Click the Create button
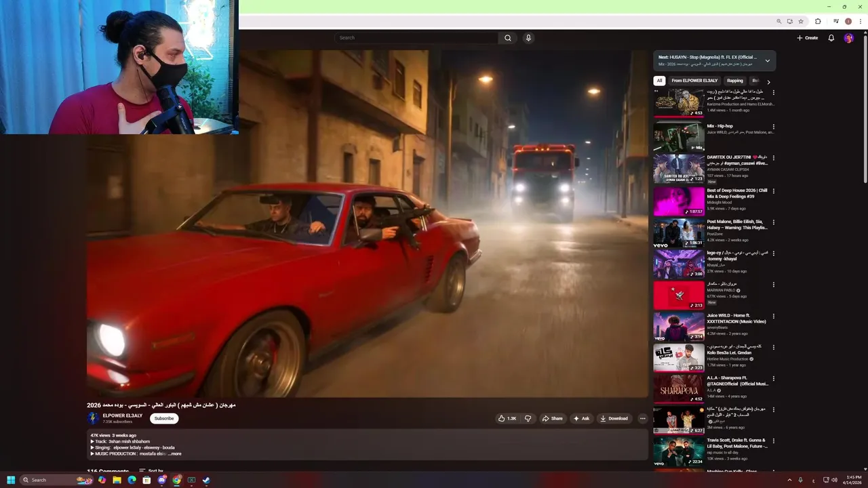 (808, 38)
